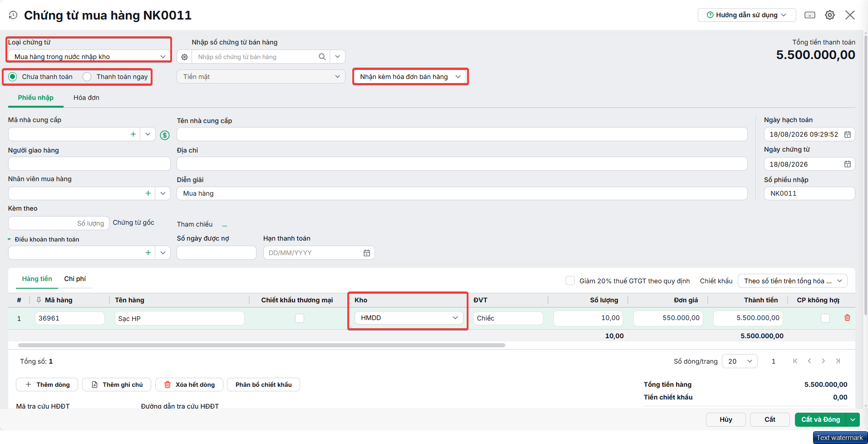Add a new supplier with the plus icon
The height and width of the screenshot is (444, 868).
133,134
